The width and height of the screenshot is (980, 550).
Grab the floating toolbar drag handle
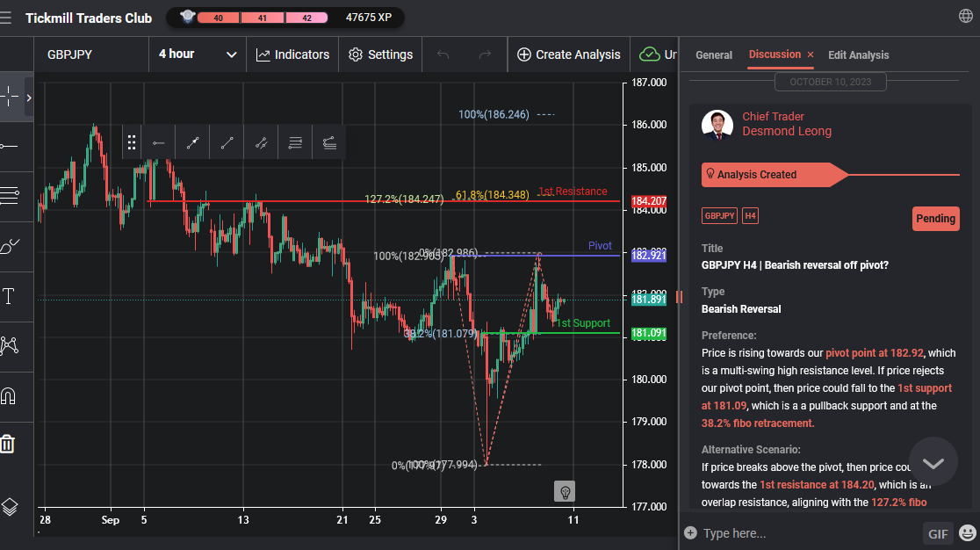point(131,142)
